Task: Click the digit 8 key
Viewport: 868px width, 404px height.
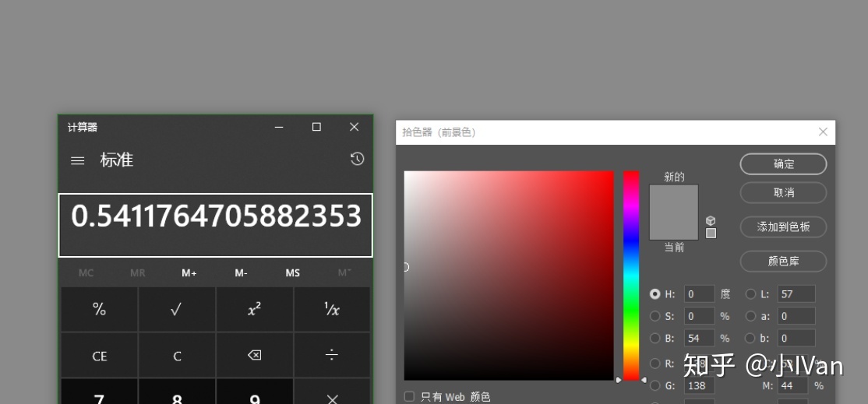Action: 177,392
